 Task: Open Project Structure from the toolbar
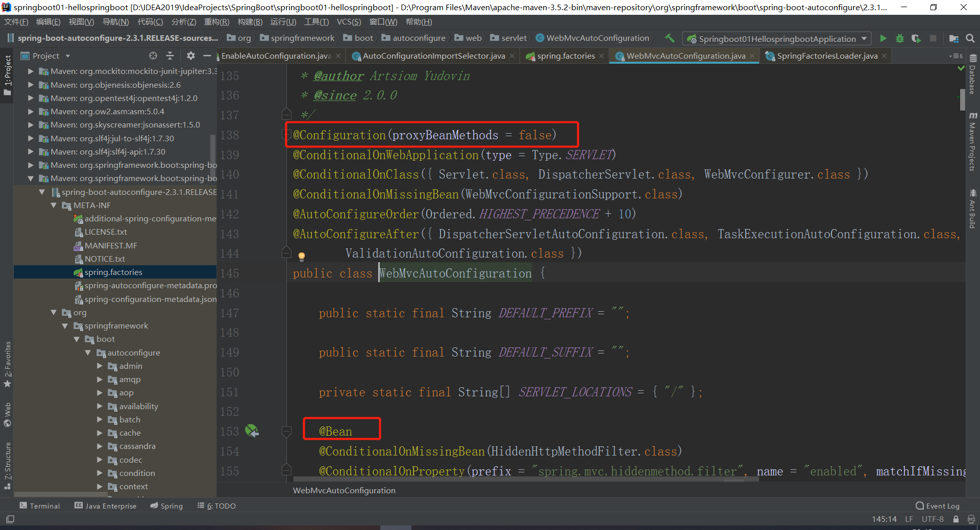tap(953, 38)
